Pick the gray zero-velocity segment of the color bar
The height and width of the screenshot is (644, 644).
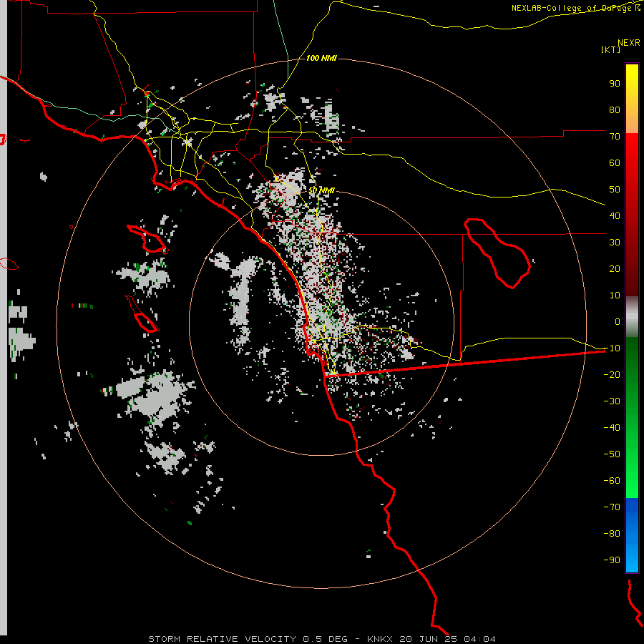632,317
